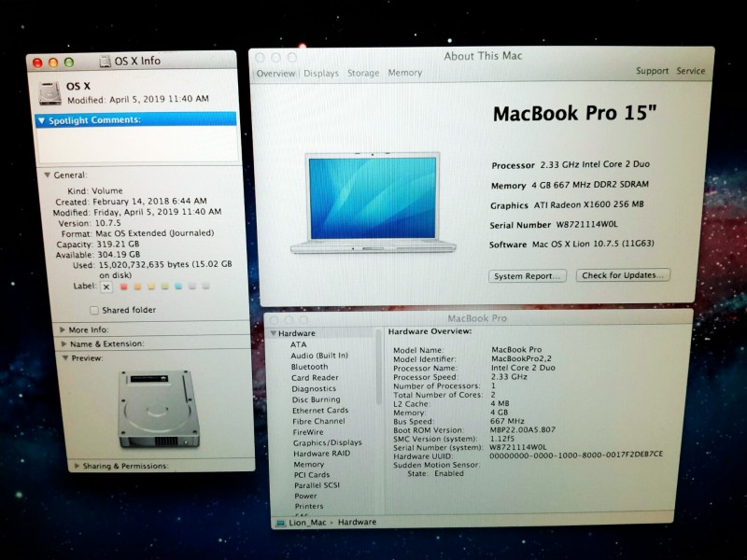Select Power in hardware list
Screen dimensions: 747x560
tap(306, 496)
